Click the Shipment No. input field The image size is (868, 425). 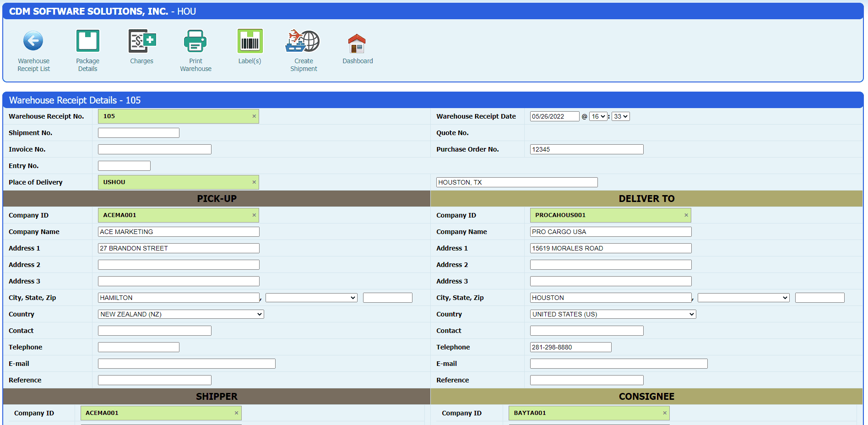[139, 133]
